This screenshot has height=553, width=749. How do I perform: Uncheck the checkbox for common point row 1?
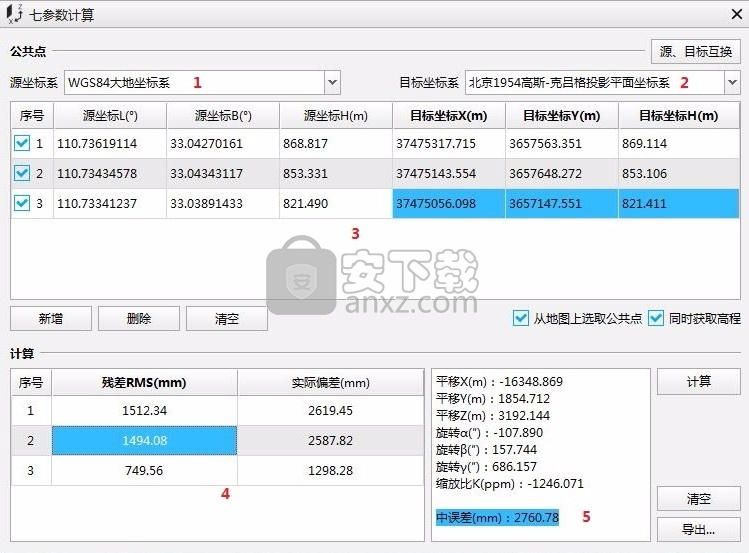tap(22, 143)
